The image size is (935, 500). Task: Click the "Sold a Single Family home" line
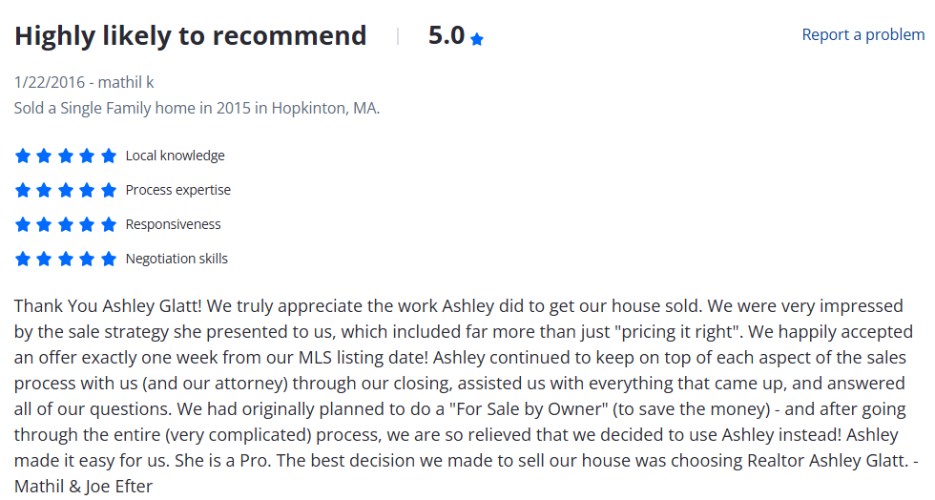[x=197, y=108]
